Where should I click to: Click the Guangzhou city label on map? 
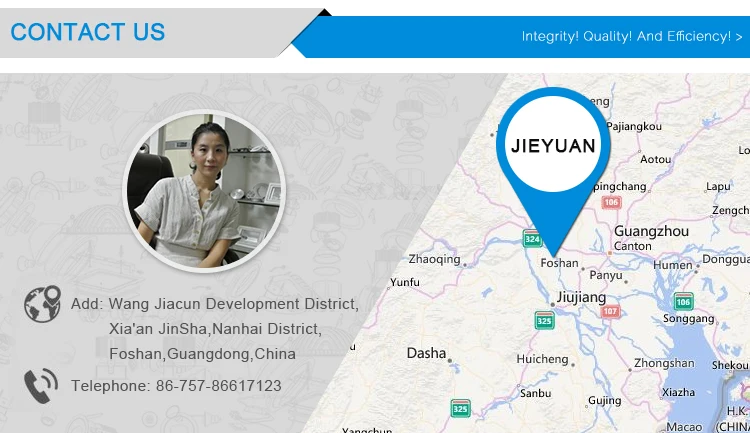pyautogui.click(x=651, y=231)
